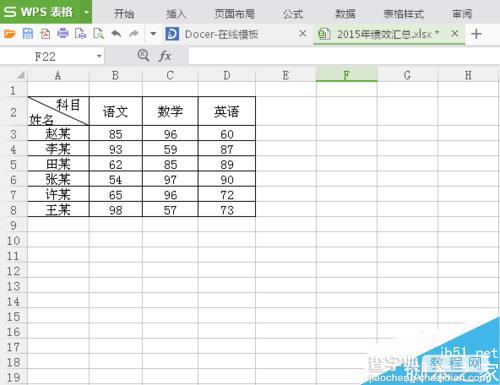The image size is (500, 385).
Task: Click the diagonal header cell 科目/姓名
Action: 58,111
